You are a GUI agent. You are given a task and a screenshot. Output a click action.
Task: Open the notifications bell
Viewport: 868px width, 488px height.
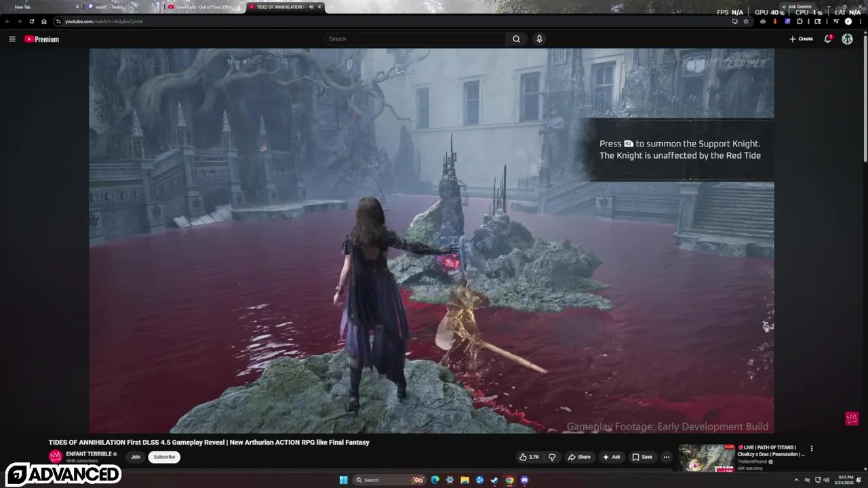tap(828, 39)
